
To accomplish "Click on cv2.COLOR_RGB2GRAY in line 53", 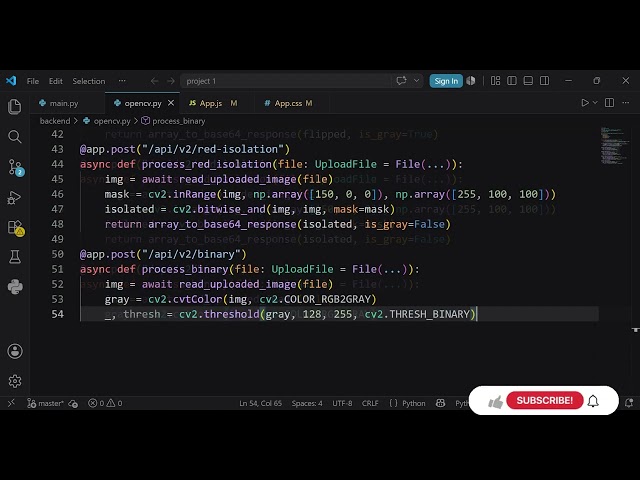I will pos(315,300).
